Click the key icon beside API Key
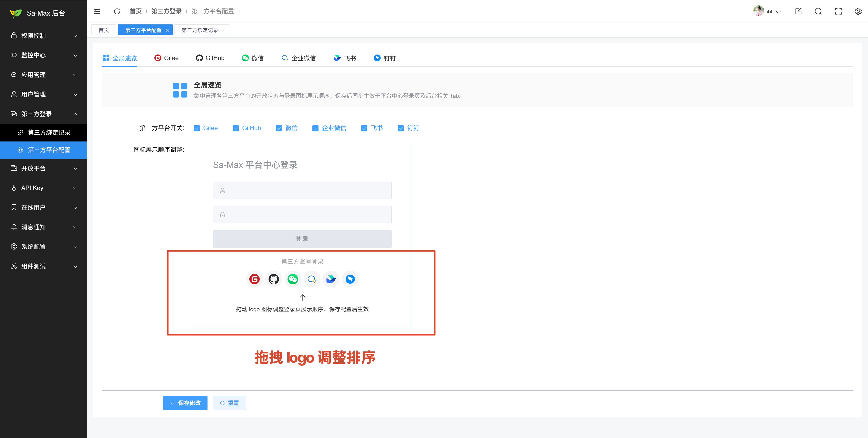868x438 pixels. click(14, 188)
